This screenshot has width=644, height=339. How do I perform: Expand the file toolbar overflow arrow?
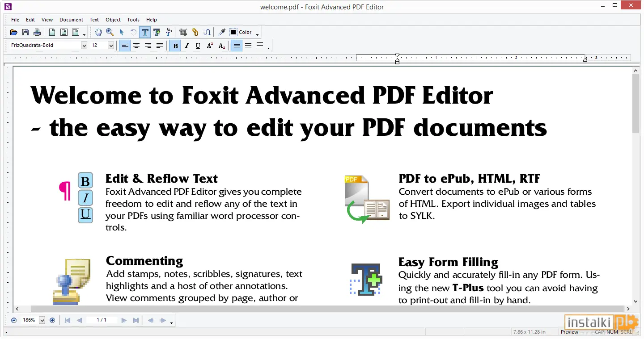pos(84,34)
